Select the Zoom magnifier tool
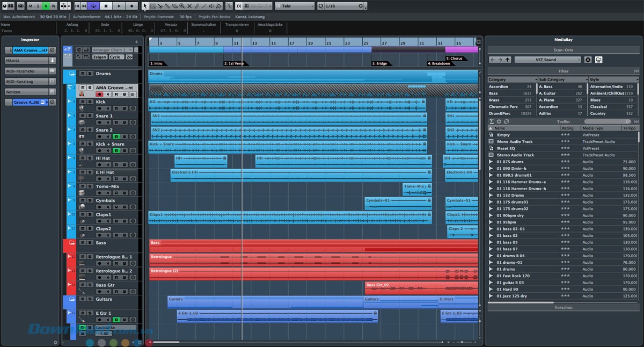644x347 pixels. pos(182,6)
